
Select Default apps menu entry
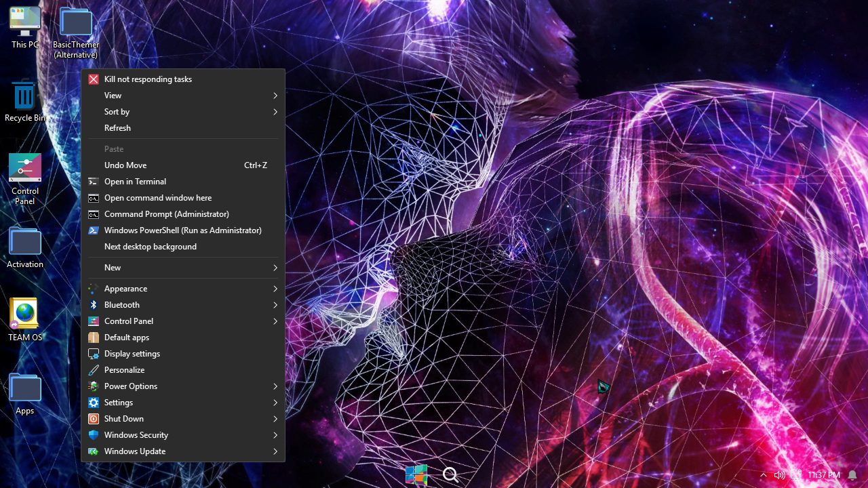click(183, 338)
